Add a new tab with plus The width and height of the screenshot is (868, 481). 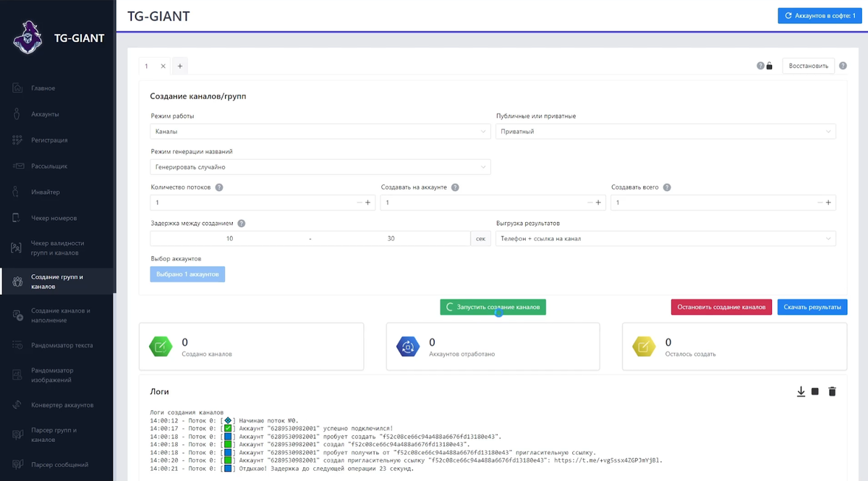click(x=179, y=66)
